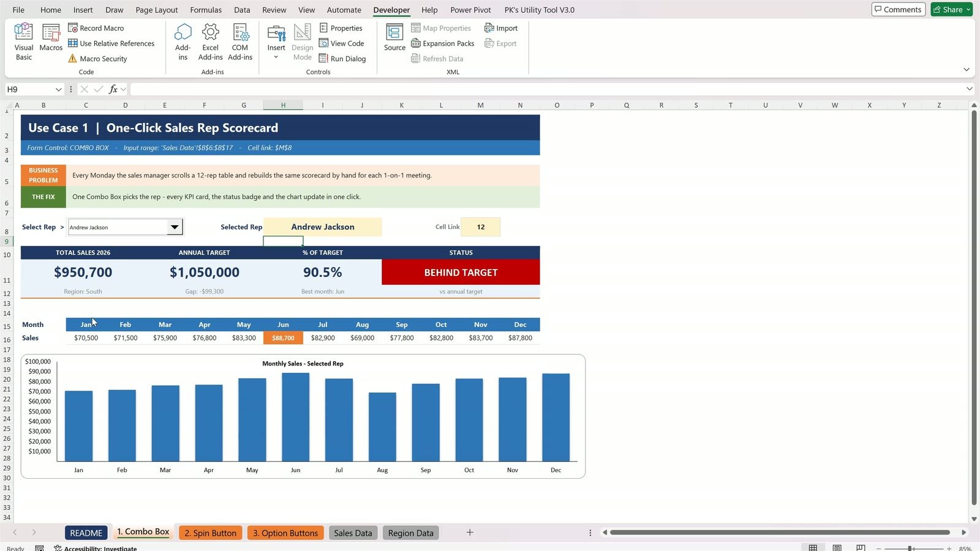Add a new sheet with plus button
Image resolution: width=980 pixels, height=551 pixels.
(470, 533)
